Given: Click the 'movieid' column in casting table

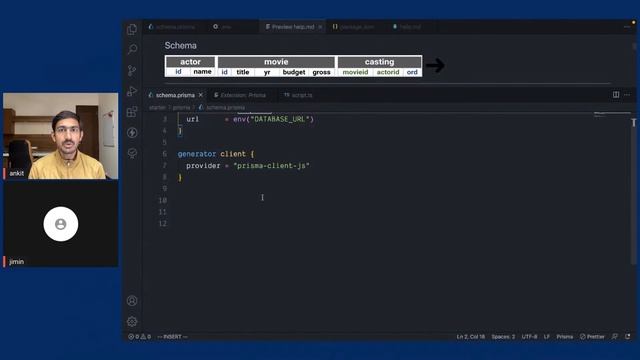Looking at the screenshot, I should 355,72.
